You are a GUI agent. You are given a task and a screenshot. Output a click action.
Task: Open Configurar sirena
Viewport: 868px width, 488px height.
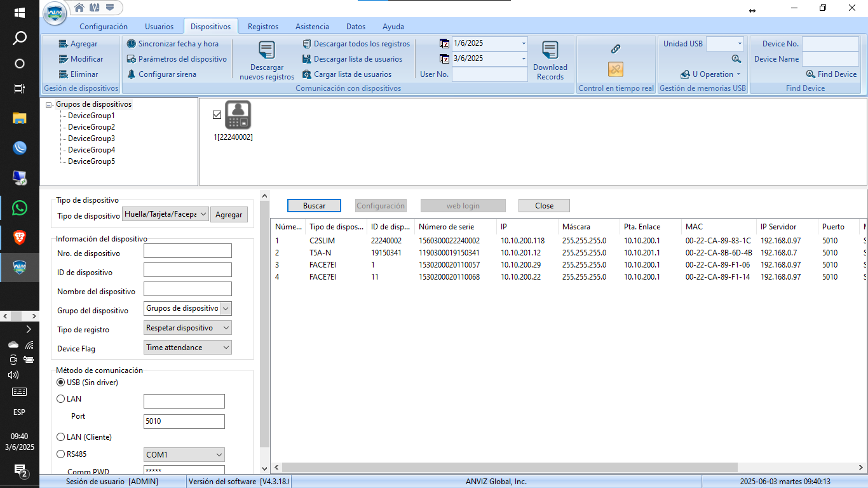(161, 74)
